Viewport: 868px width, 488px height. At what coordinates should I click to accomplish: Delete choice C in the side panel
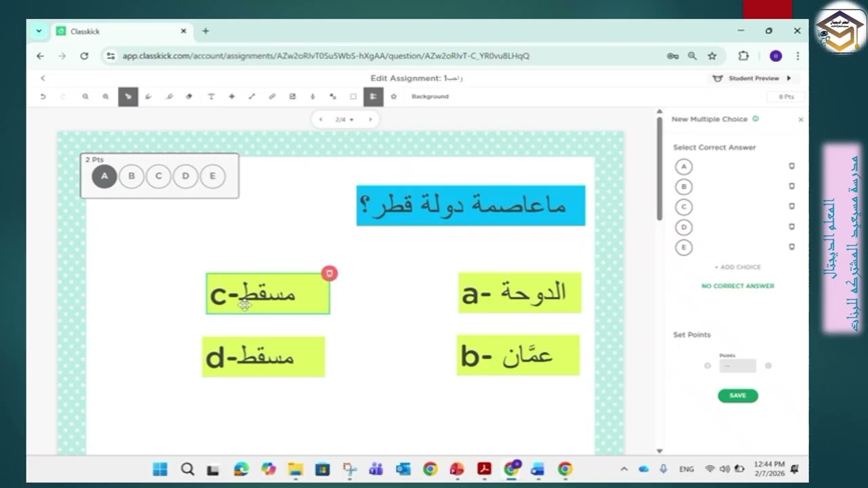point(791,207)
